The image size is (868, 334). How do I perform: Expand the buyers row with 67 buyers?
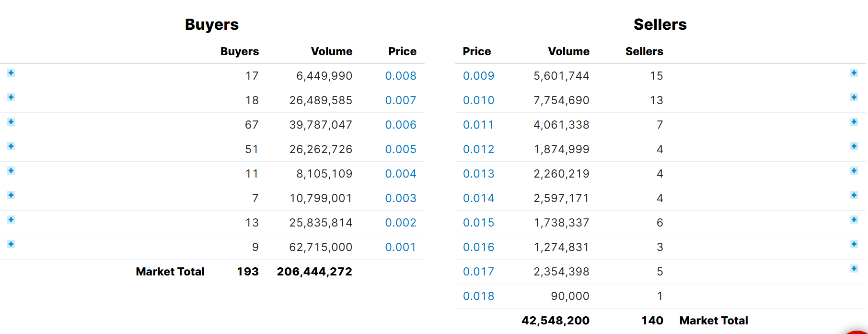(x=11, y=122)
